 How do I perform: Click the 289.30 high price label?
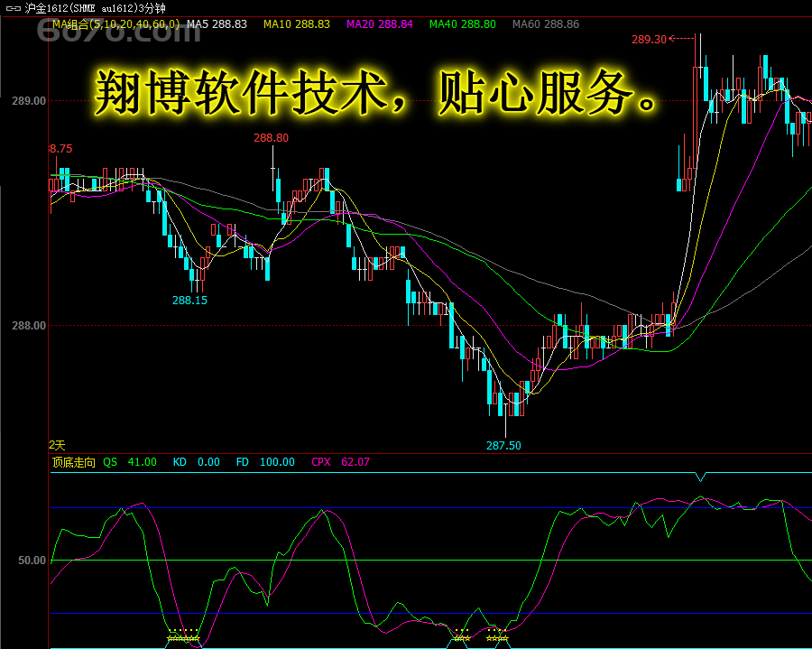coord(649,40)
